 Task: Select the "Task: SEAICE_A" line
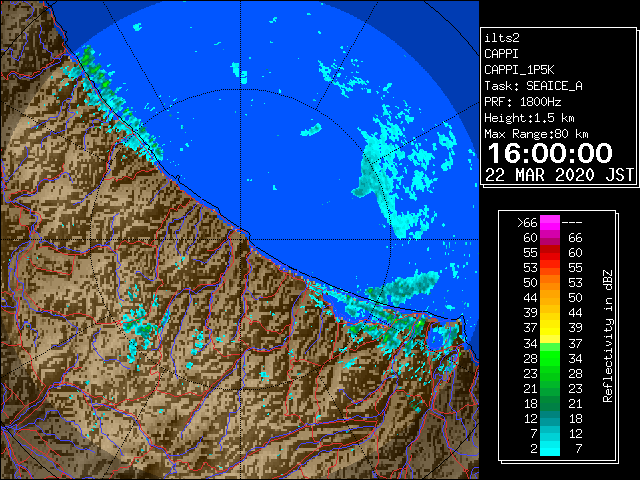tap(533, 86)
